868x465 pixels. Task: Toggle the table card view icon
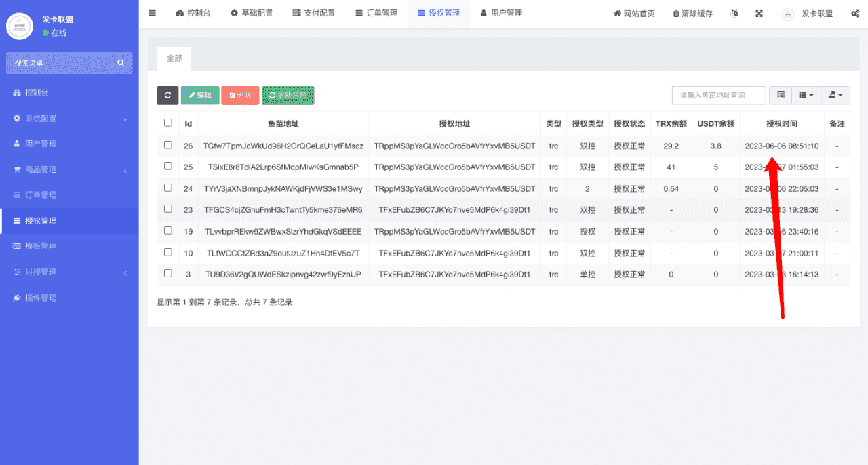[781, 96]
